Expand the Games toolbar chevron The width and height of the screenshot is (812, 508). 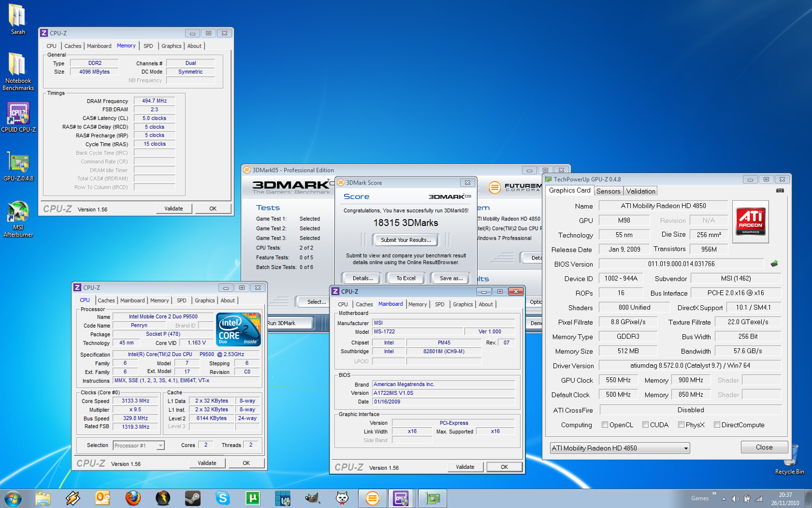pos(714,493)
